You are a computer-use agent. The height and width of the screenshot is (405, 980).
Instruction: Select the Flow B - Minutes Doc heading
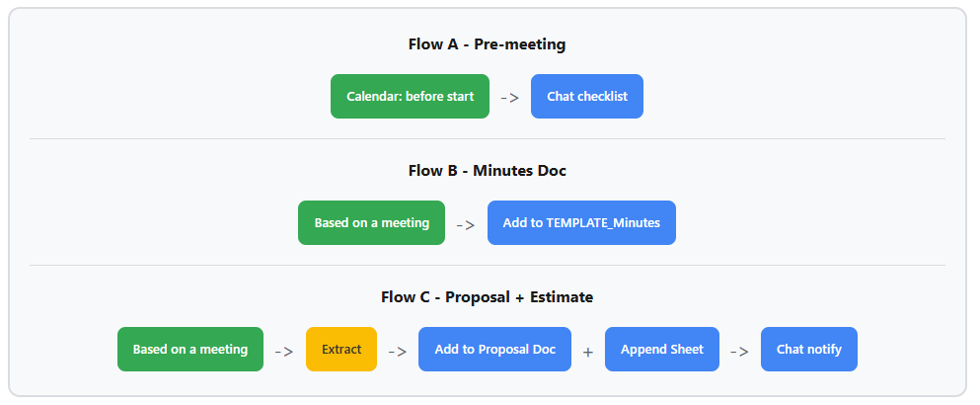pos(487,171)
